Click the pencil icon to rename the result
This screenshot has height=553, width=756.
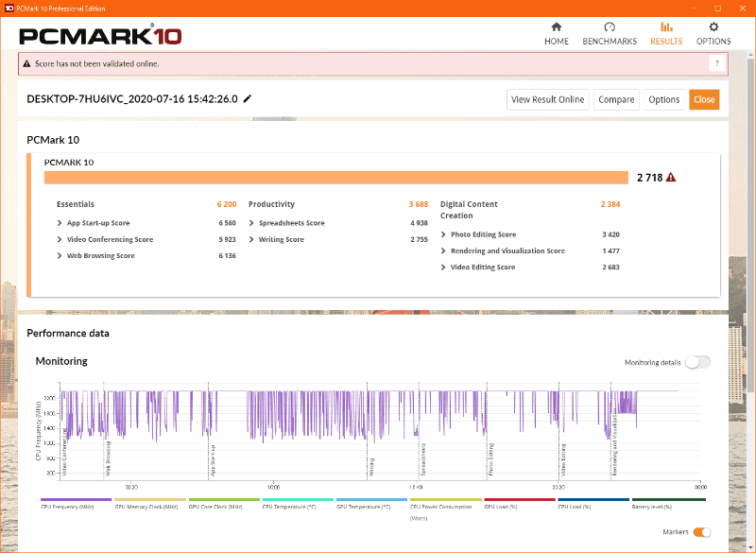[247, 98]
